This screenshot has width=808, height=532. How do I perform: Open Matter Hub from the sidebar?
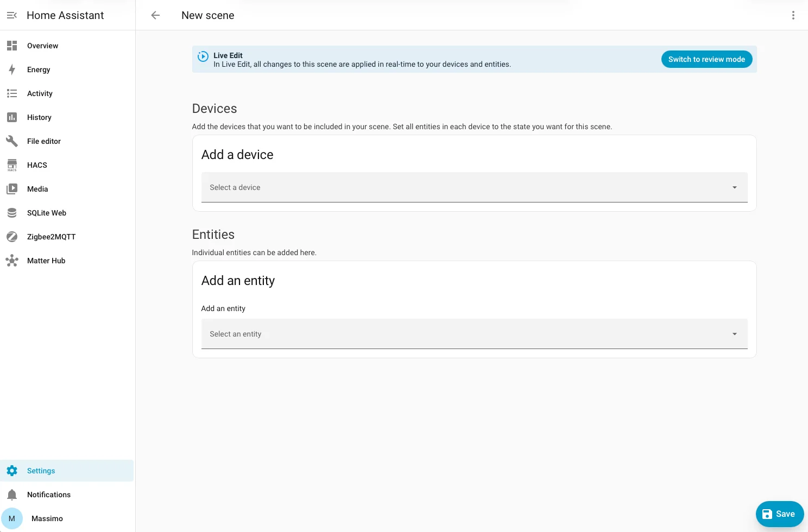(67, 261)
